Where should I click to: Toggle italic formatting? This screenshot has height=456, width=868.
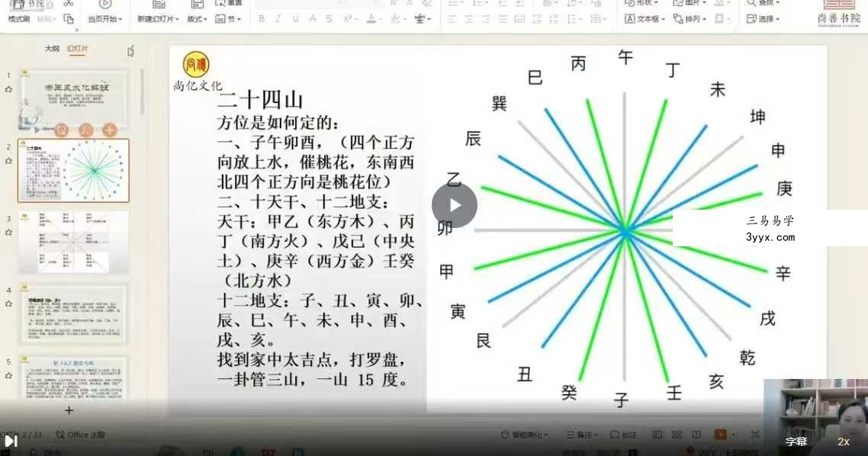(278, 19)
